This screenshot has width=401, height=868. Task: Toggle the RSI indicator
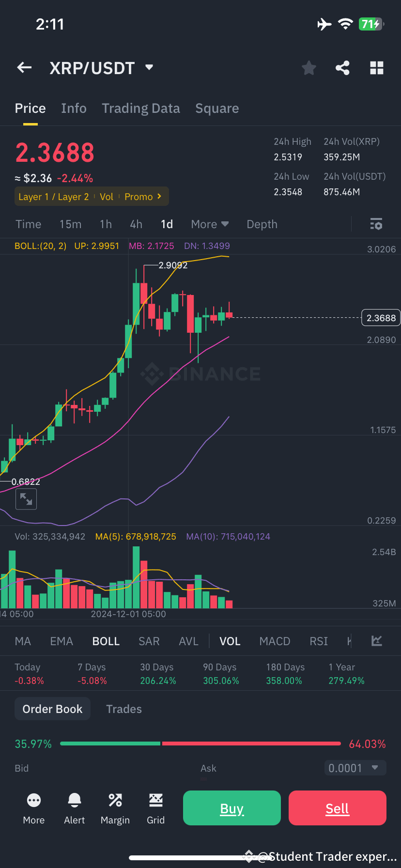[x=319, y=641]
